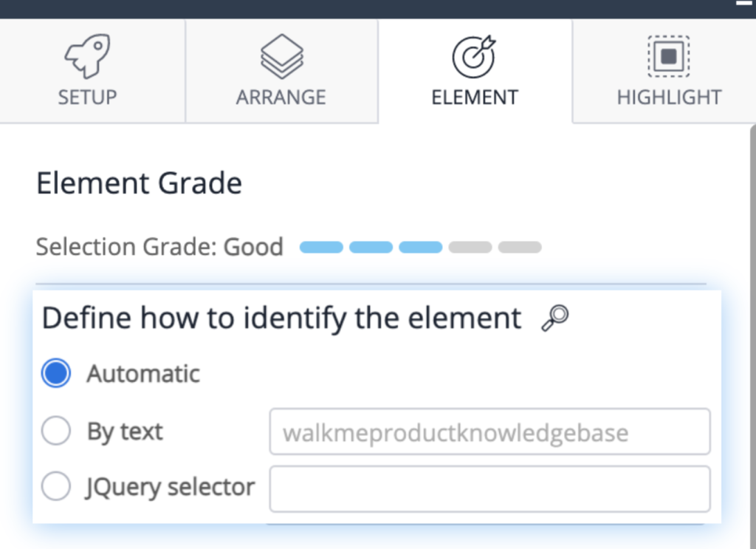The height and width of the screenshot is (549, 756).
Task: Click the empty JQuery selector input box
Action: [489, 488]
